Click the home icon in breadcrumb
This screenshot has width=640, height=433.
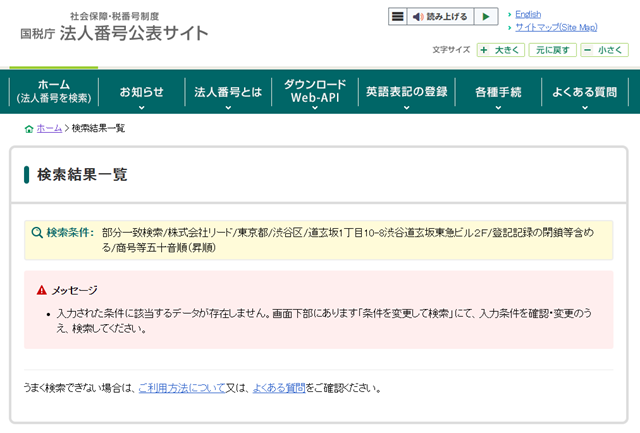(x=28, y=129)
